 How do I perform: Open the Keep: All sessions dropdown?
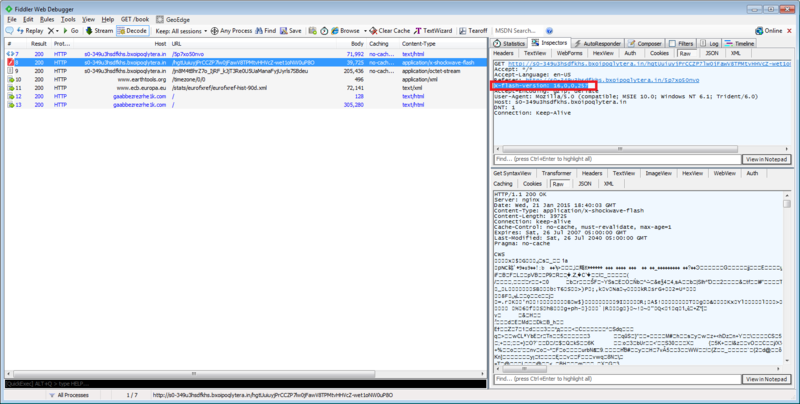click(181, 31)
